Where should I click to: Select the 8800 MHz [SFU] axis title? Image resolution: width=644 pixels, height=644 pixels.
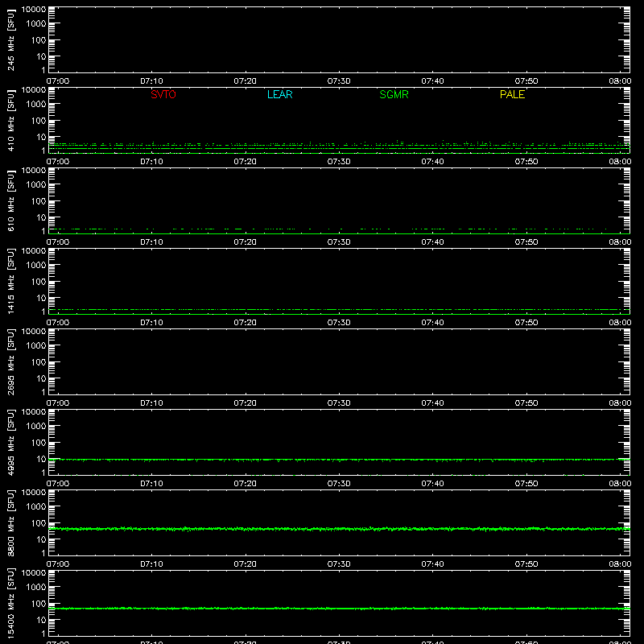10,523
